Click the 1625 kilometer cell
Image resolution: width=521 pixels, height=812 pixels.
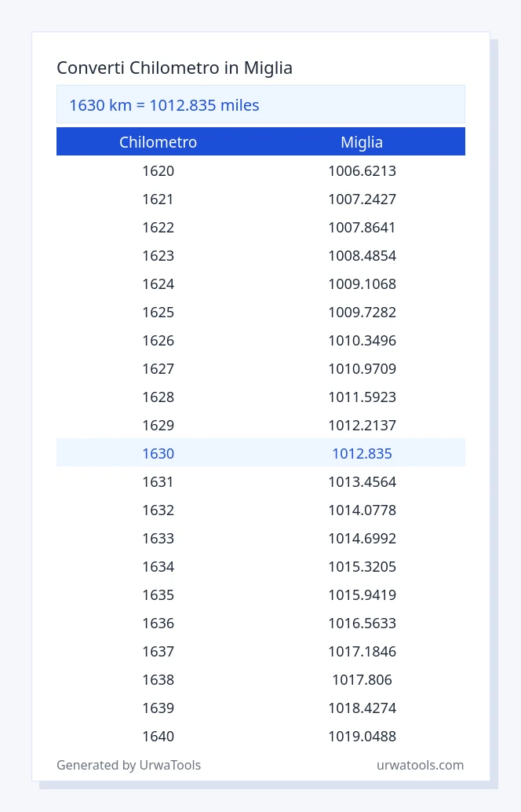(158, 313)
